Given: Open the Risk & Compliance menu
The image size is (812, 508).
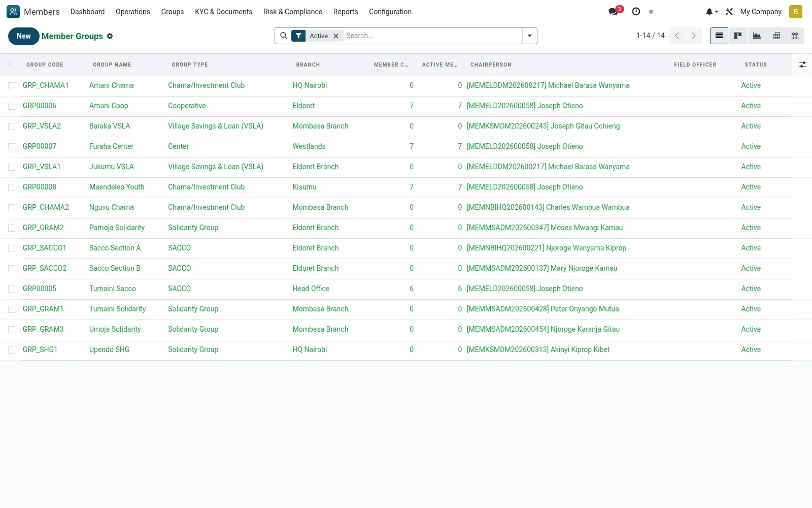Looking at the screenshot, I should [293, 12].
